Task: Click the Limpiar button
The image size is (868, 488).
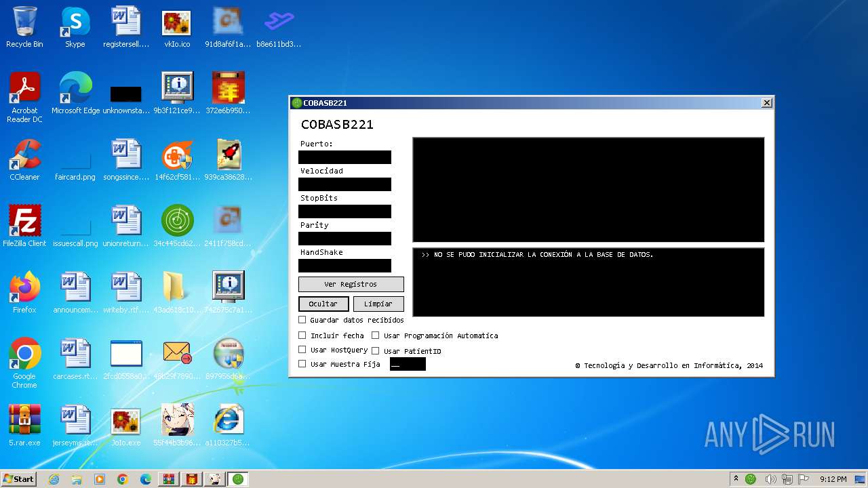Action: point(378,304)
